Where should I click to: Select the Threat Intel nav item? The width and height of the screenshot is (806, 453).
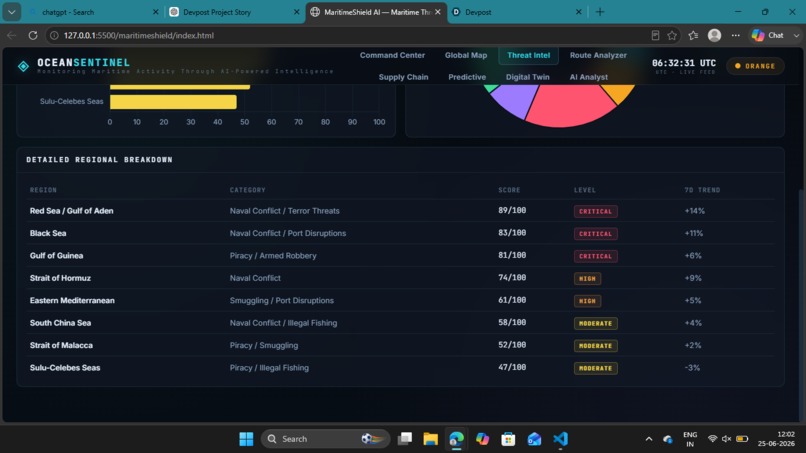coord(528,55)
